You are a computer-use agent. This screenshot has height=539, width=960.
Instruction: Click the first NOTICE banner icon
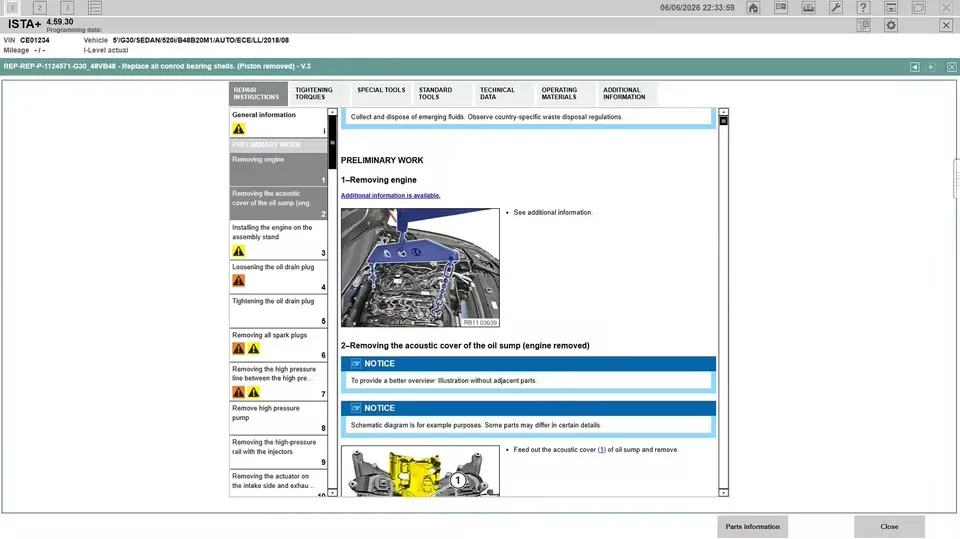click(x=356, y=363)
